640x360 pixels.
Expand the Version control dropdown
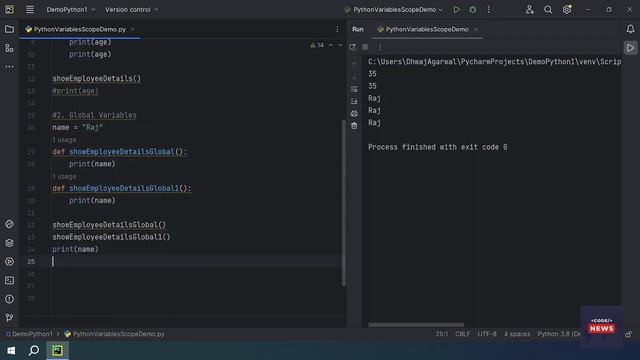click(131, 9)
